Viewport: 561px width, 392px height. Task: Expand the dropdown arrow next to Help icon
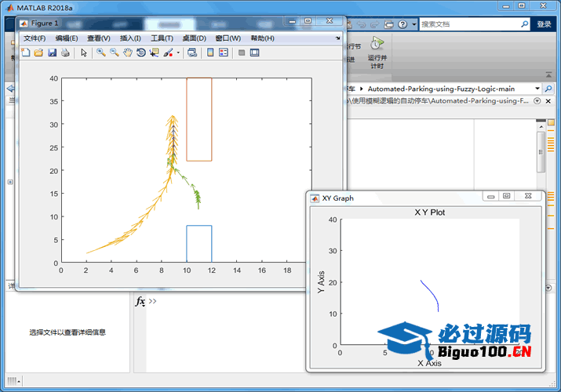pos(414,24)
